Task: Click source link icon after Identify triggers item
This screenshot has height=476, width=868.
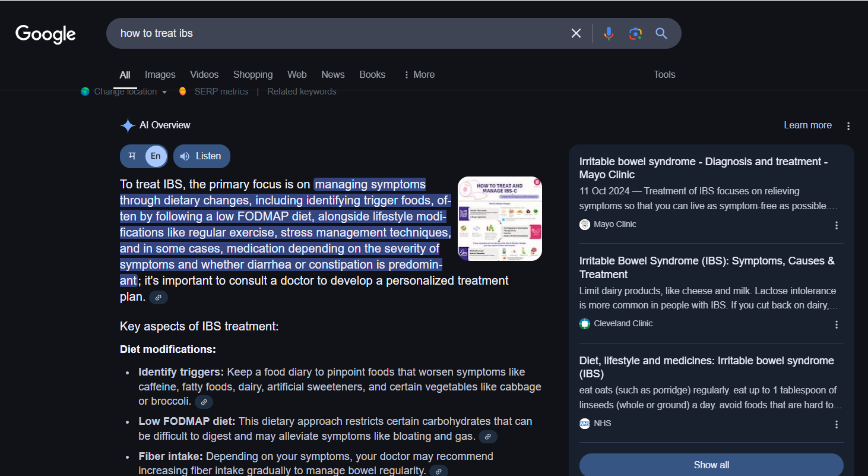Action: click(x=204, y=402)
